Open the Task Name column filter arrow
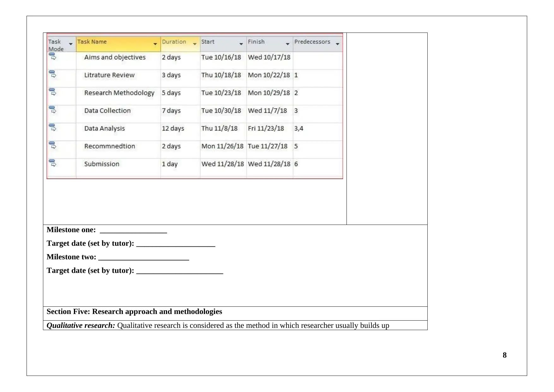 tap(155, 44)
